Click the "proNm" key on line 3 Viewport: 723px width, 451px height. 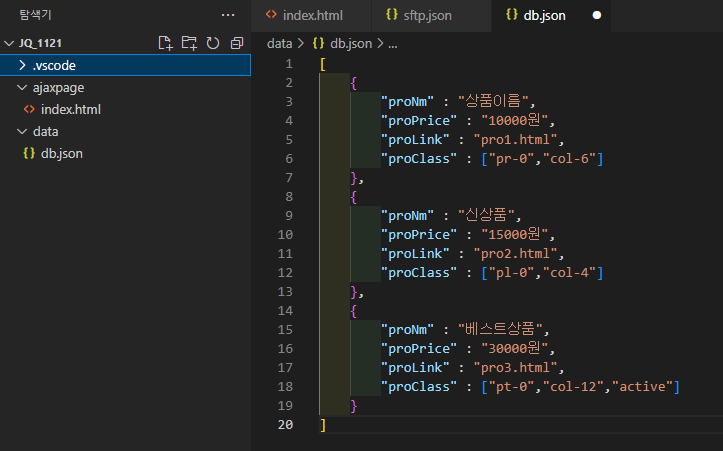click(408, 101)
